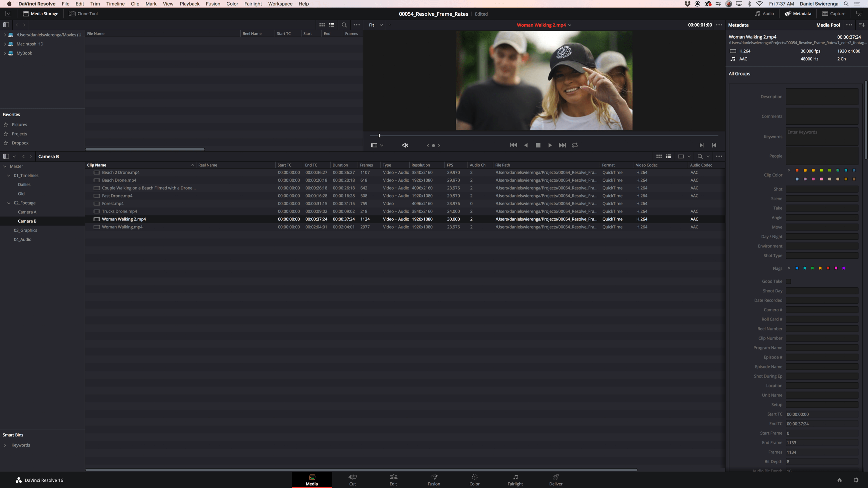
Task: Switch to the Deliver page
Action: tap(555, 480)
